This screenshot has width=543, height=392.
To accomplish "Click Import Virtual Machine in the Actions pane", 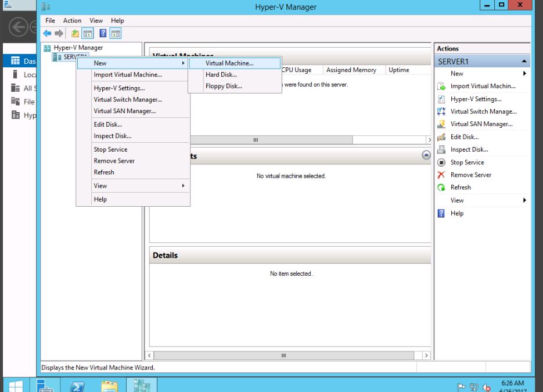I will point(483,86).
